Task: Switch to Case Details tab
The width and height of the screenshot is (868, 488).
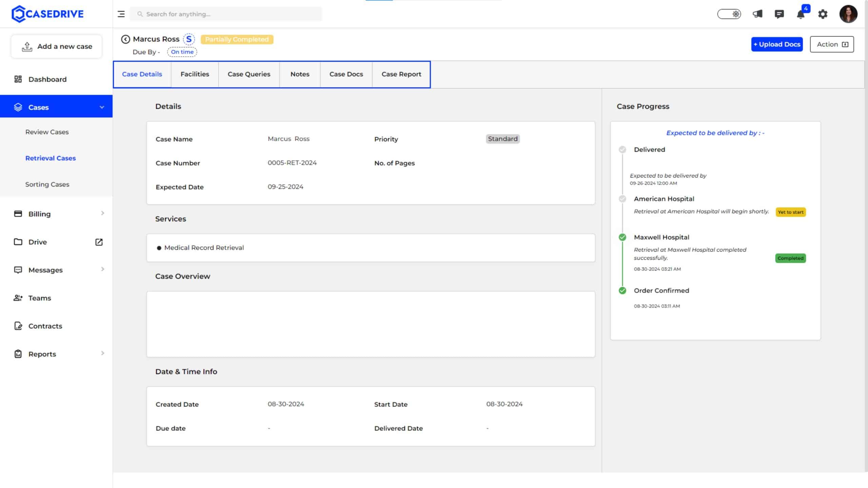Action: coord(142,74)
